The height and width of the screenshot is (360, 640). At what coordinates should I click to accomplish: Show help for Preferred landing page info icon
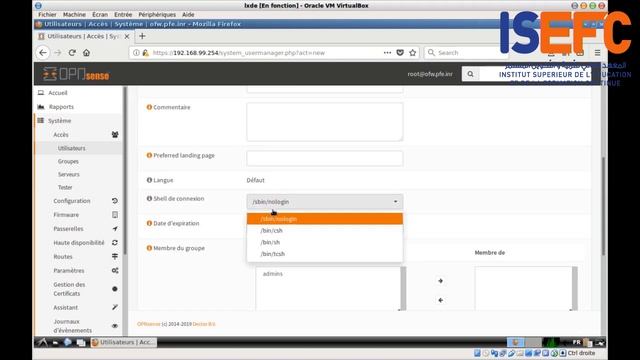149,155
